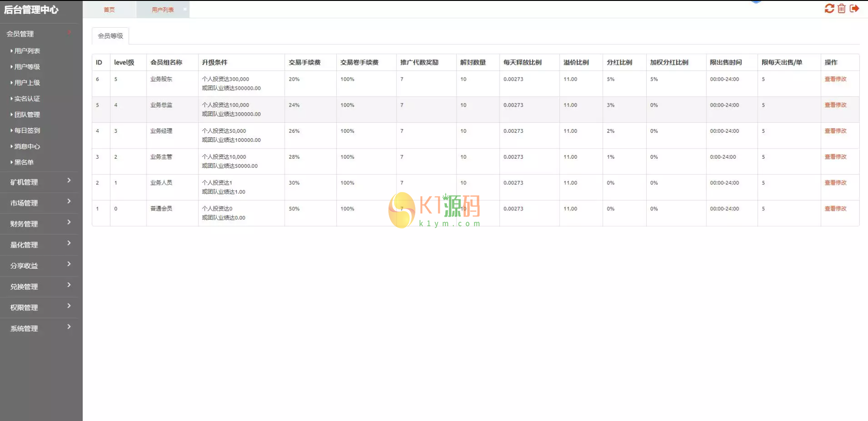Screen dimensions: 868x421
Task: Click the logout exit icon
Action: [x=854, y=9]
